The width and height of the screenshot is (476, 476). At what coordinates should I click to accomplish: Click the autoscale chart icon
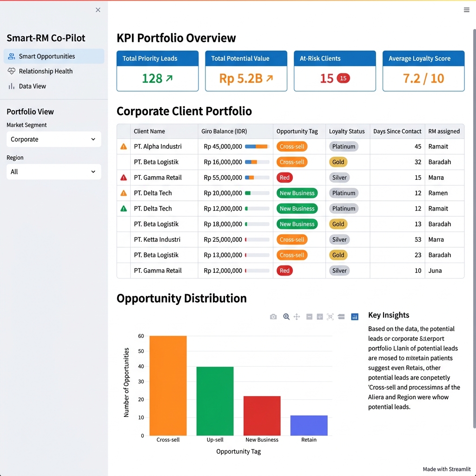331,317
